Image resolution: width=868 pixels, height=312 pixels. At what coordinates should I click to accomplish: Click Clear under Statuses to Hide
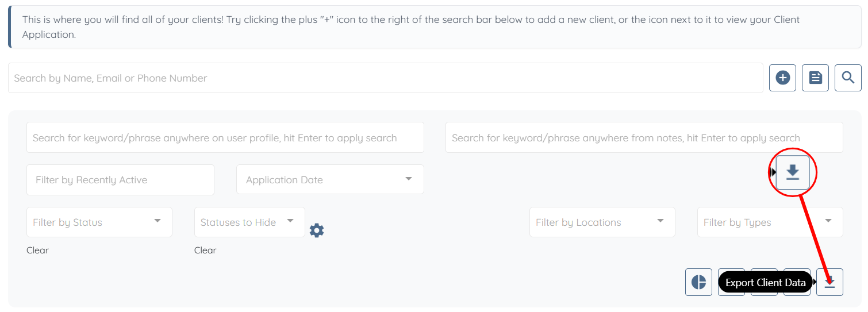205,251
